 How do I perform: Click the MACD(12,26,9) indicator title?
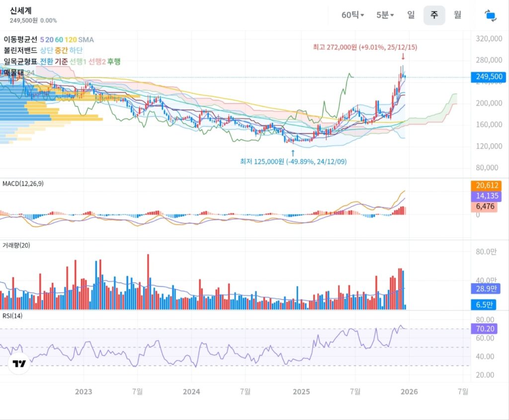22,184
